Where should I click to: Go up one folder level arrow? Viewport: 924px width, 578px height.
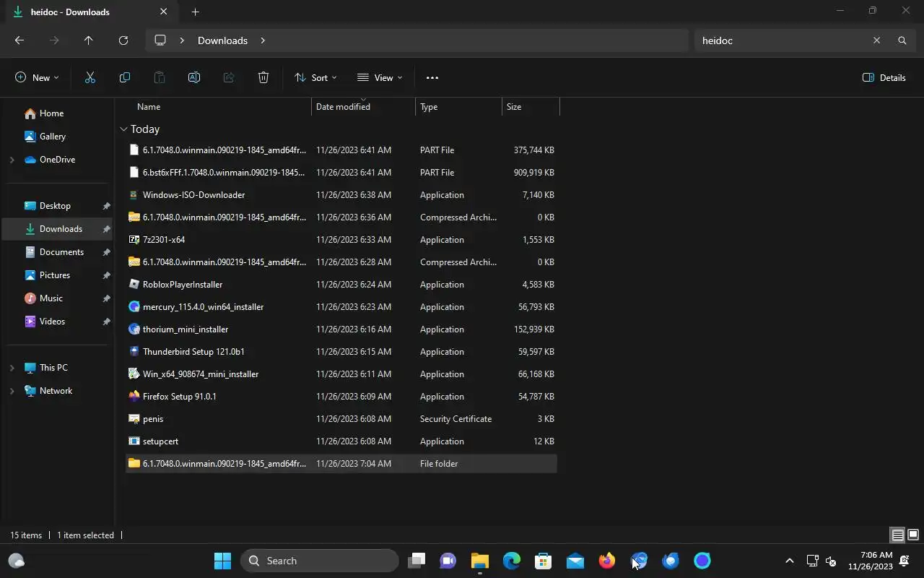(x=88, y=40)
